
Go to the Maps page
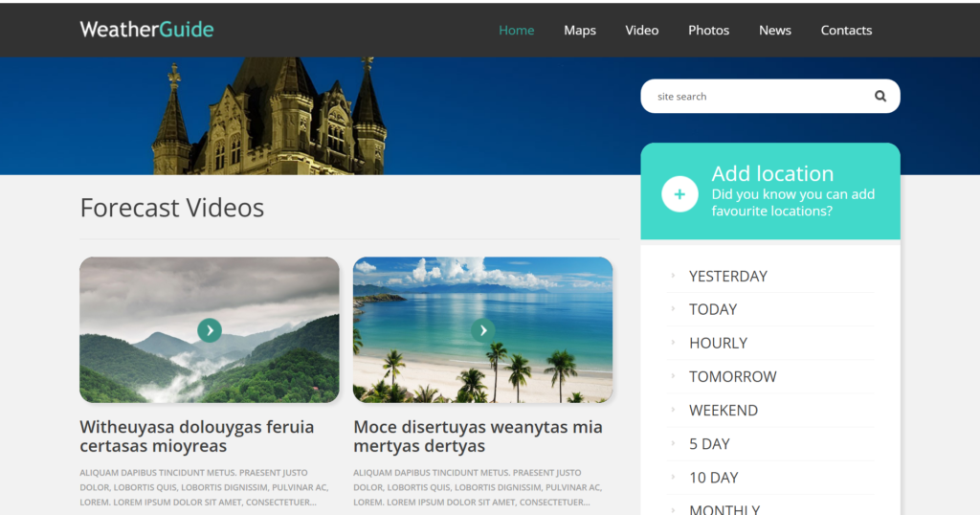pyautogui.click(x=580, y=31)
